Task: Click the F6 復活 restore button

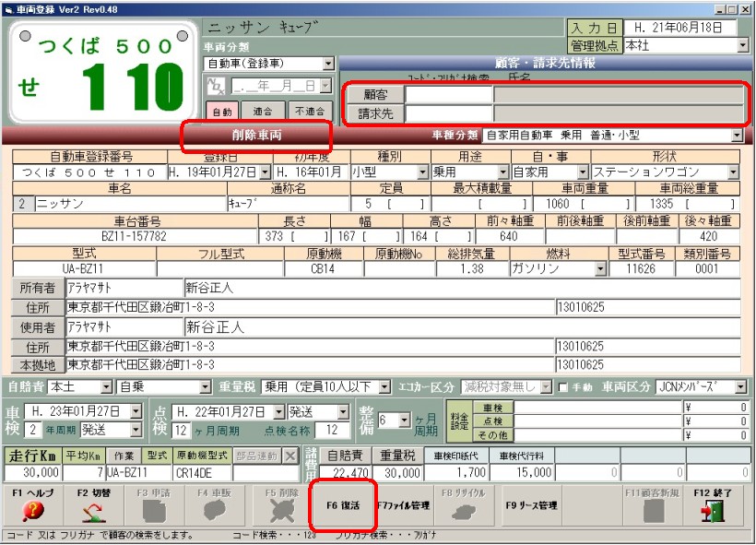Action: [x=343, y=505]
